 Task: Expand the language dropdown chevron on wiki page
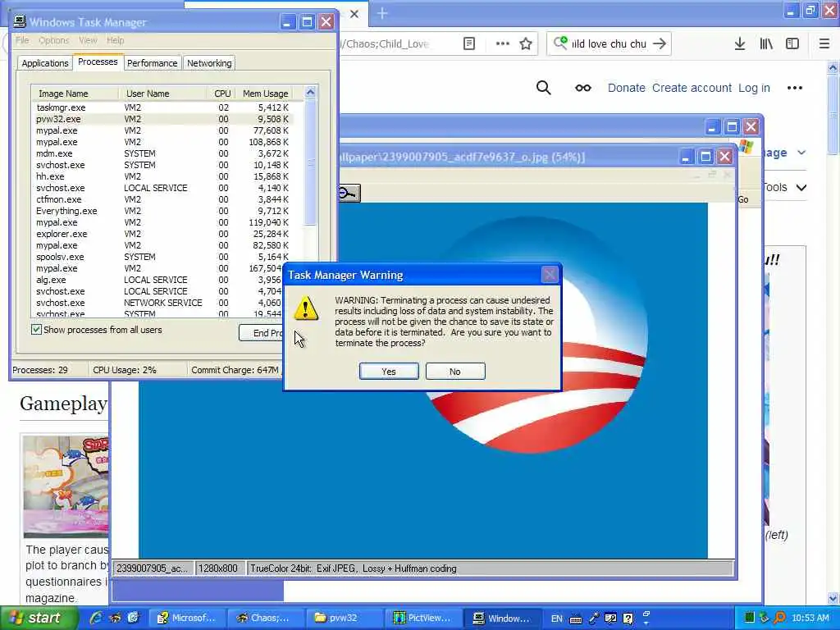pos(801,153)
